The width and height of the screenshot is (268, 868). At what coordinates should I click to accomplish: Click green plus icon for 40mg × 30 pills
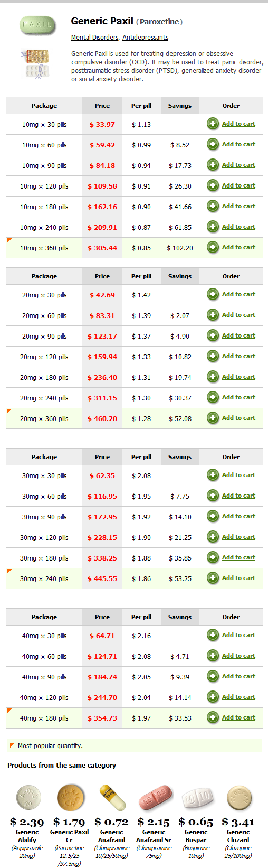coord(213,636)
